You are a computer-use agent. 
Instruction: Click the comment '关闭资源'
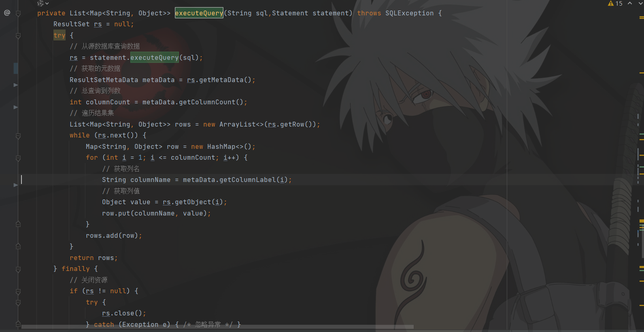pyautogui.click(x=94, y=280)
